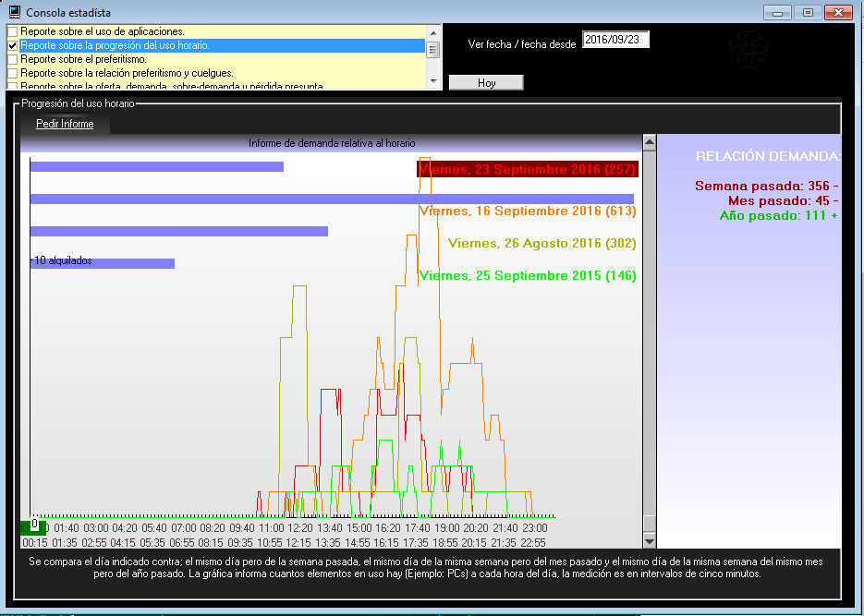This screenshot has width=864, height=616.
Task: Click Pedir Informe to request the report
Action: [65, 124]
